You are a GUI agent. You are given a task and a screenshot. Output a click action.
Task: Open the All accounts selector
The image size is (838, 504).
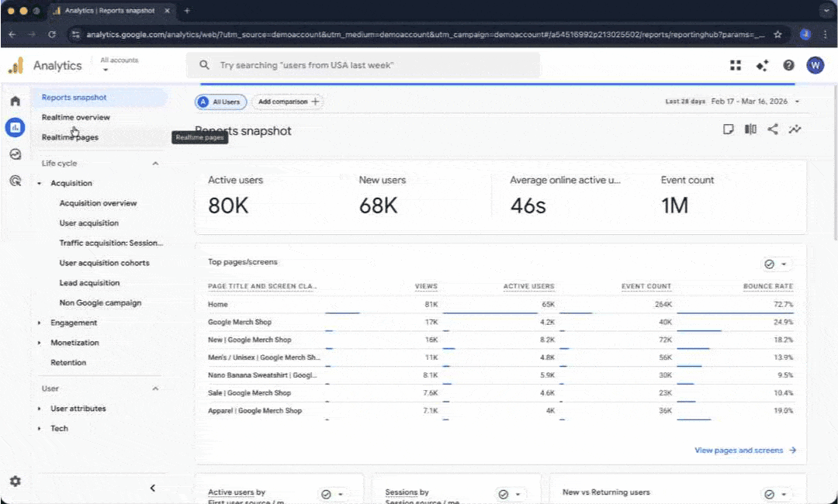pos(119,64)
